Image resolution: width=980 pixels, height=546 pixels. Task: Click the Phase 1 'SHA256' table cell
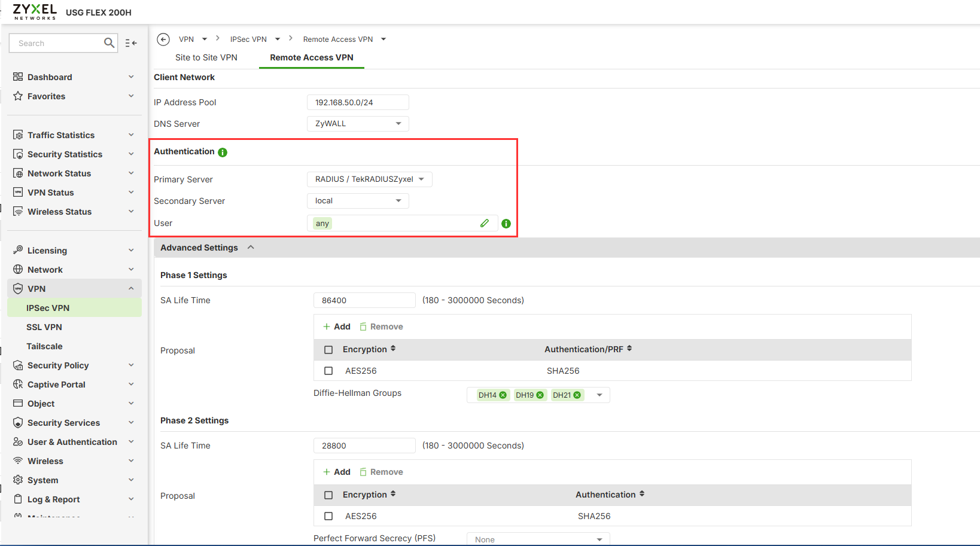coord(563,371)
